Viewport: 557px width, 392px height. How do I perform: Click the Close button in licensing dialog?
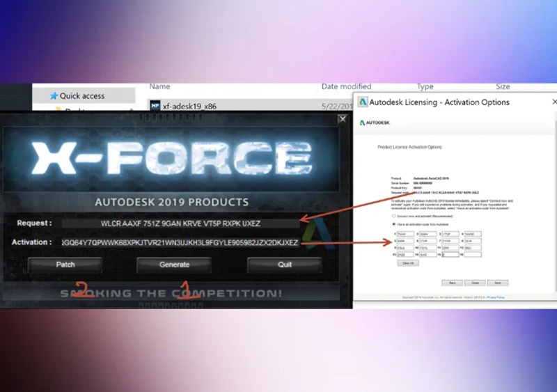[475, 283]
